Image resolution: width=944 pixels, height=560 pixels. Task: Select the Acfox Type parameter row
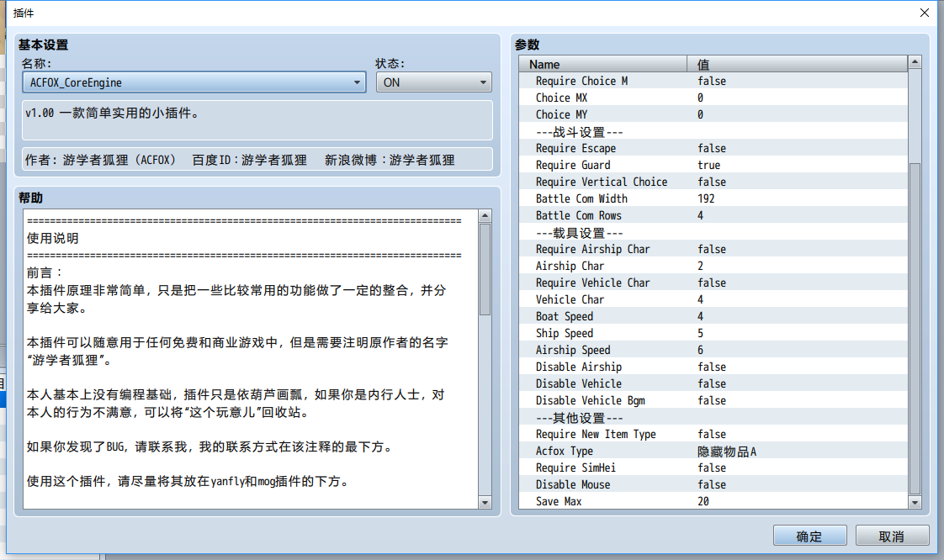[x=713, y=452]
